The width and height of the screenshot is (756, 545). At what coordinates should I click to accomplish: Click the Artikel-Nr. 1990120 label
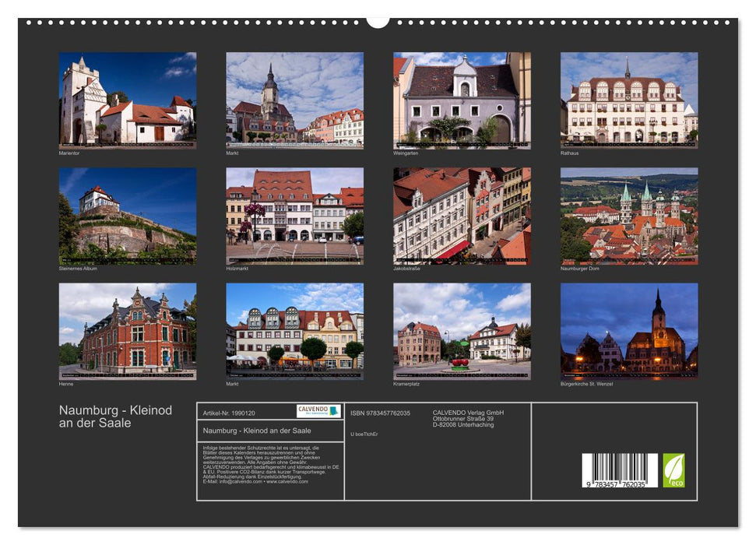pyautogui.click(x=228, y=413)
